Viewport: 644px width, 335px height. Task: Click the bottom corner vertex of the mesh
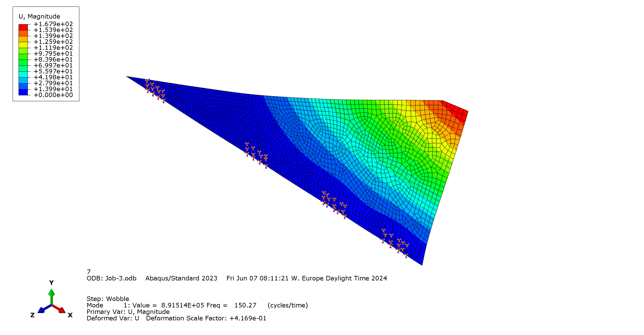coord(422,265)
